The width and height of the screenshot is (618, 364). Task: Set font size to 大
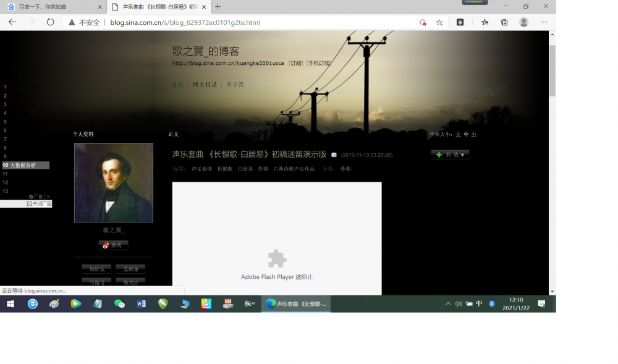click(x=458, y=134)
